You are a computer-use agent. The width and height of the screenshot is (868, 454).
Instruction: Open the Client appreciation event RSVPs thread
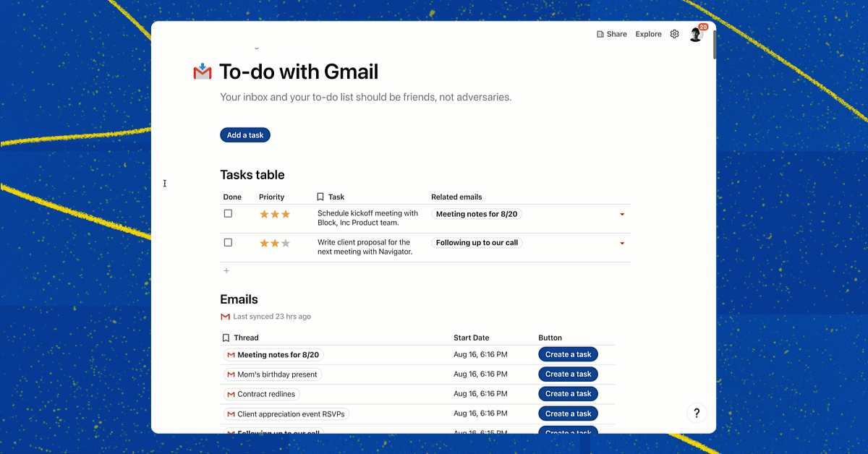(286, 414)
